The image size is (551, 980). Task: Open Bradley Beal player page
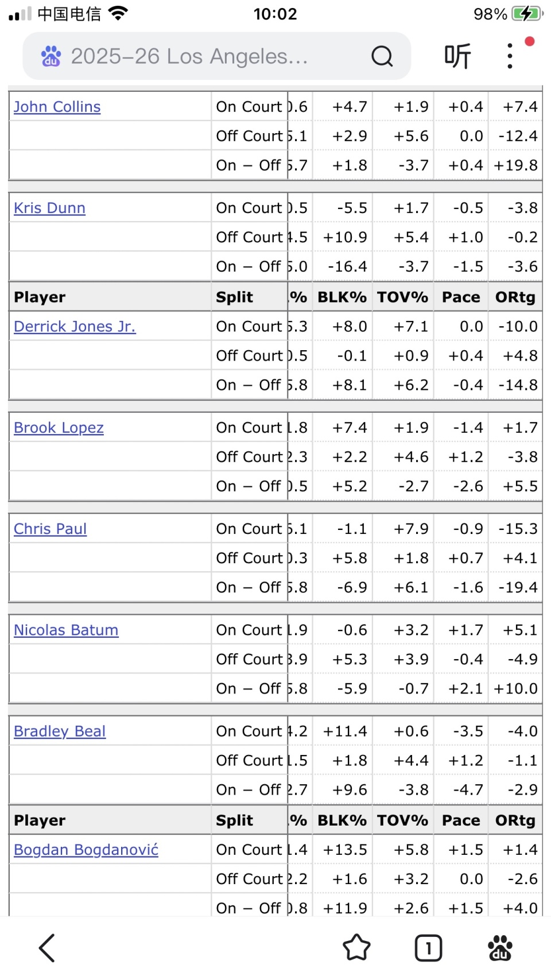tap(60, 731)
